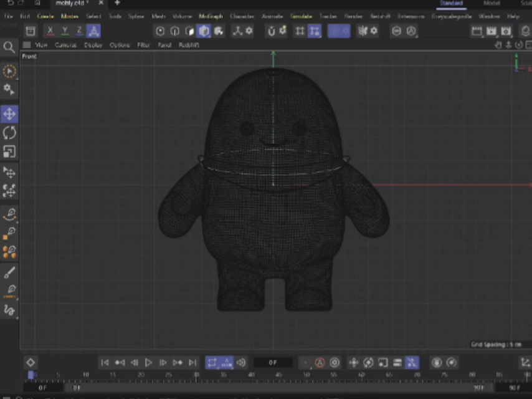The width and height of the screenshot is (532, 399).
Task: Toggle timeline loop playback mode
Action: 212,363
